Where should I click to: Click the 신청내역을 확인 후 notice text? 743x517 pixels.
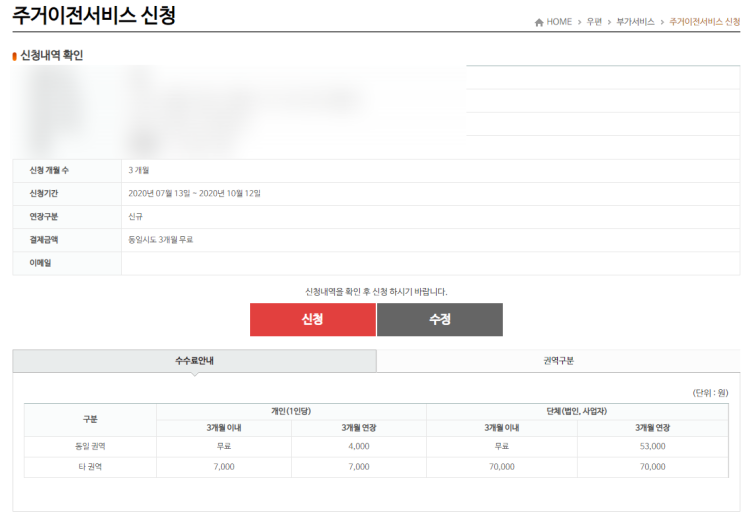pyautogui.click(x=376, y=292)
